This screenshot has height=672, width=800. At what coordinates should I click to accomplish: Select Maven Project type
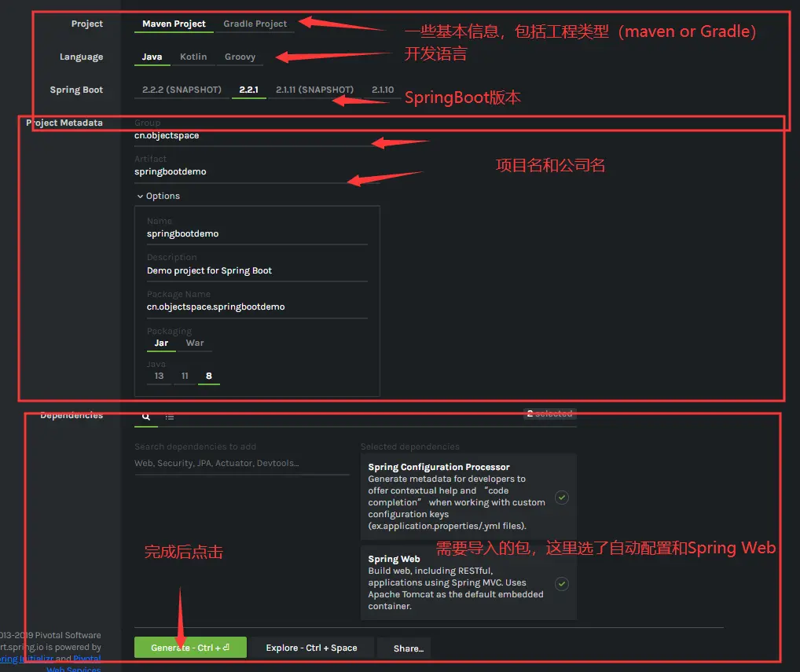click(174, 24)
